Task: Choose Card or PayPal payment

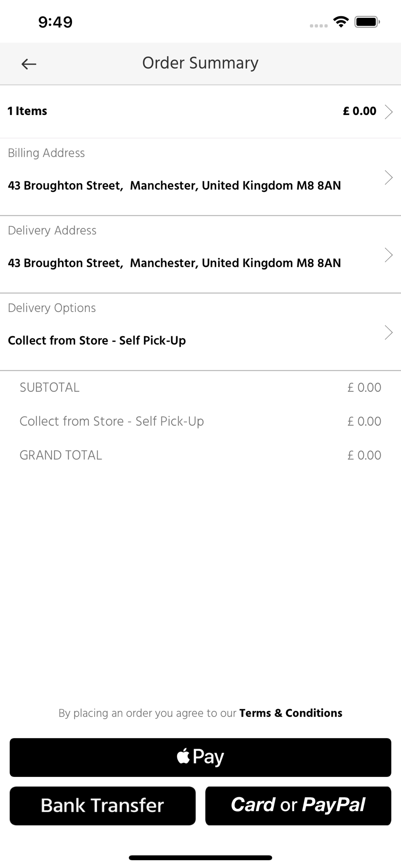Action: 298,806
